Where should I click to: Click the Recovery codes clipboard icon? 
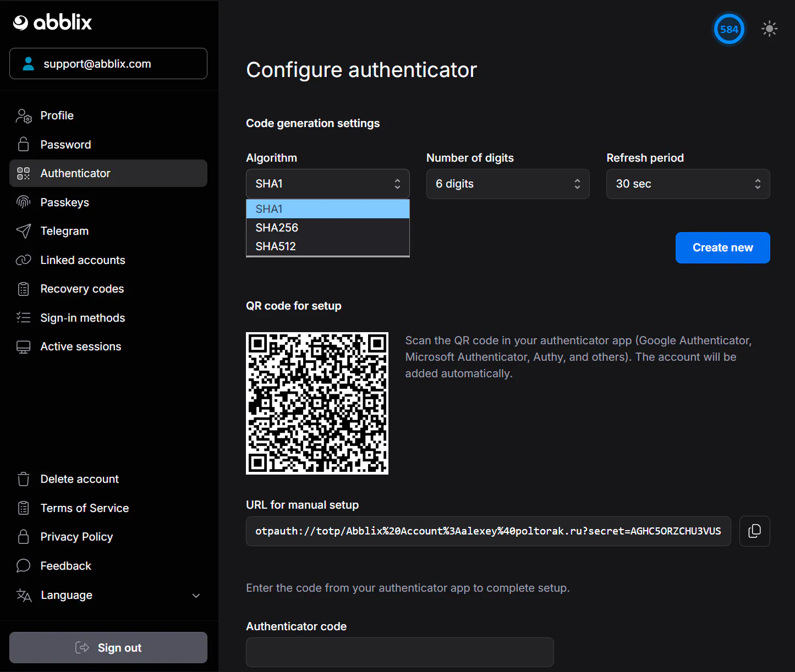pyautogui.click(x=23, y=289)
